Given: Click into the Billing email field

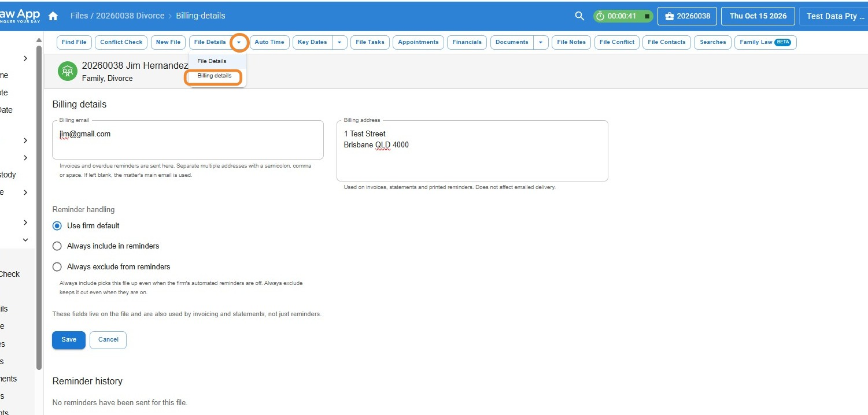Looking at the screenshot, I should click(188, 140).
